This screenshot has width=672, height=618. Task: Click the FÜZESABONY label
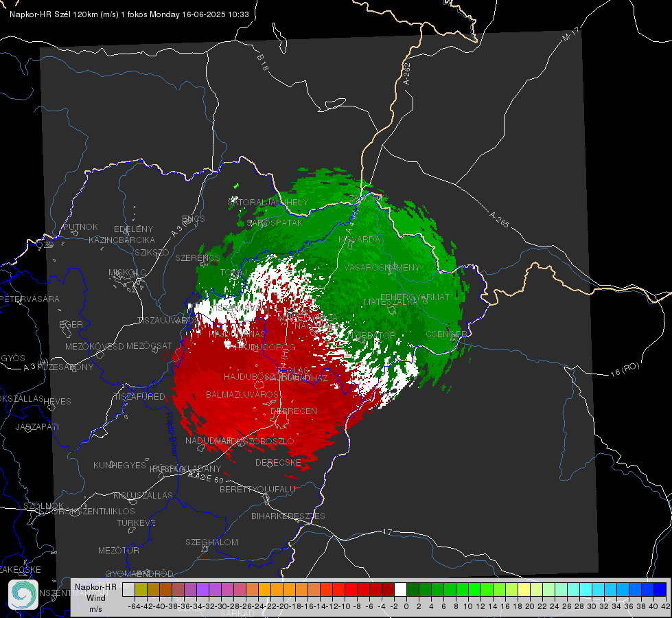(65, 367)
